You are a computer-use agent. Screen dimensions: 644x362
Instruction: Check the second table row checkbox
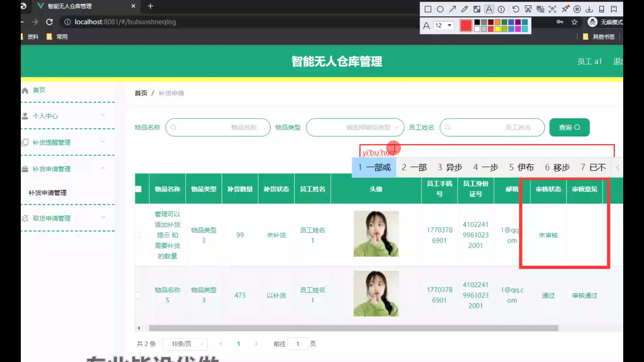tap(138, 295)
